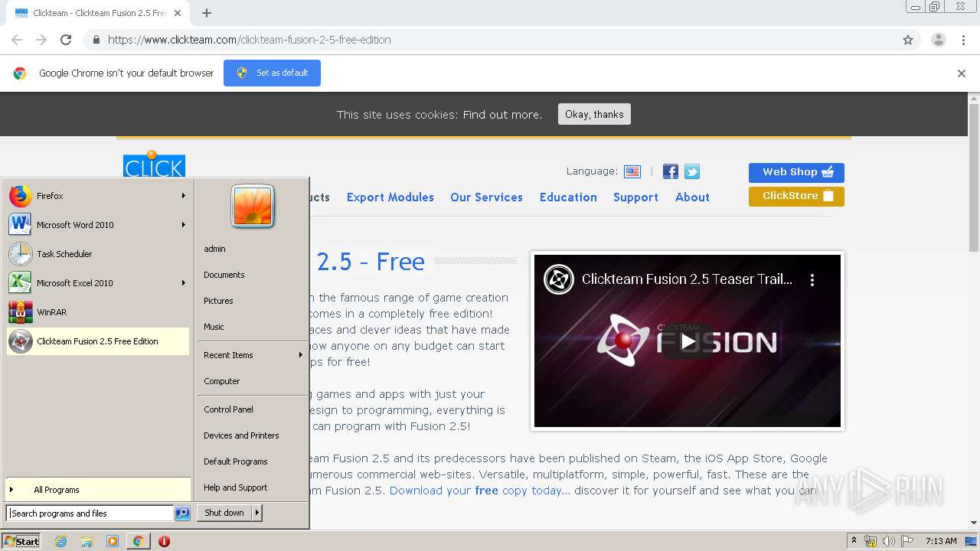
Task: Open Windows Explorer from the taskbar
Action: (x=87, y=541)
